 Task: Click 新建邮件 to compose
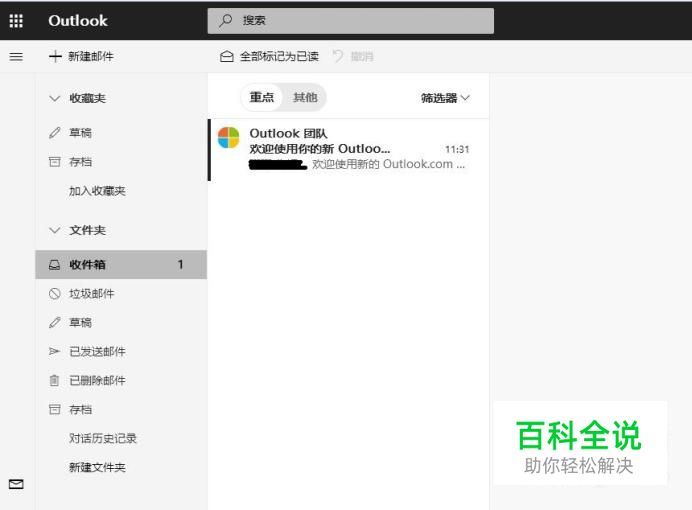tap(81, 56)
